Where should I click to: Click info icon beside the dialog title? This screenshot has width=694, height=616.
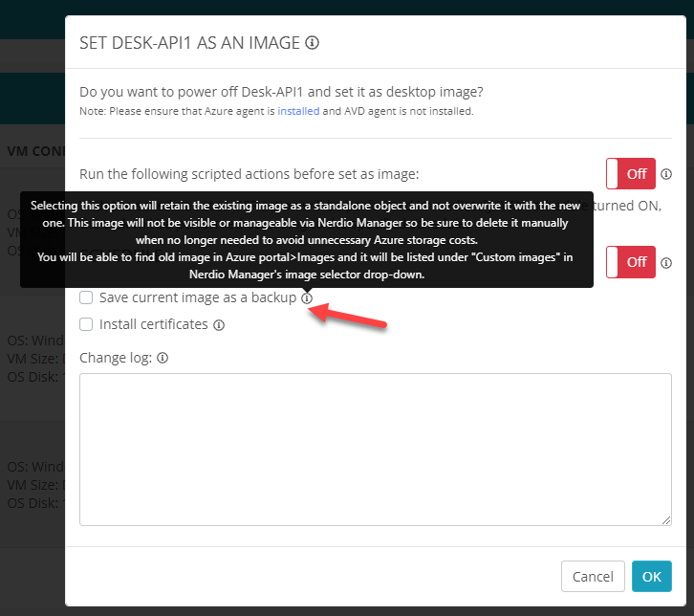(312, 43)
